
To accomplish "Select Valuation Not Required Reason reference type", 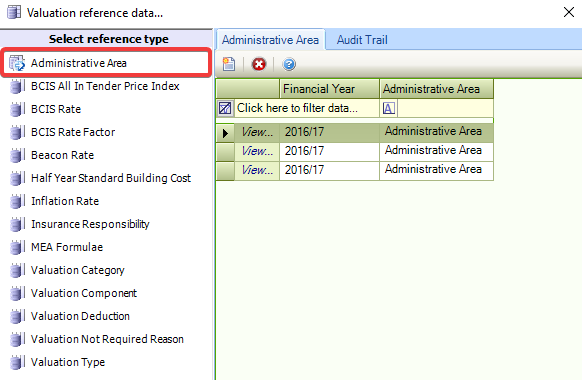I will coord(107,339).
